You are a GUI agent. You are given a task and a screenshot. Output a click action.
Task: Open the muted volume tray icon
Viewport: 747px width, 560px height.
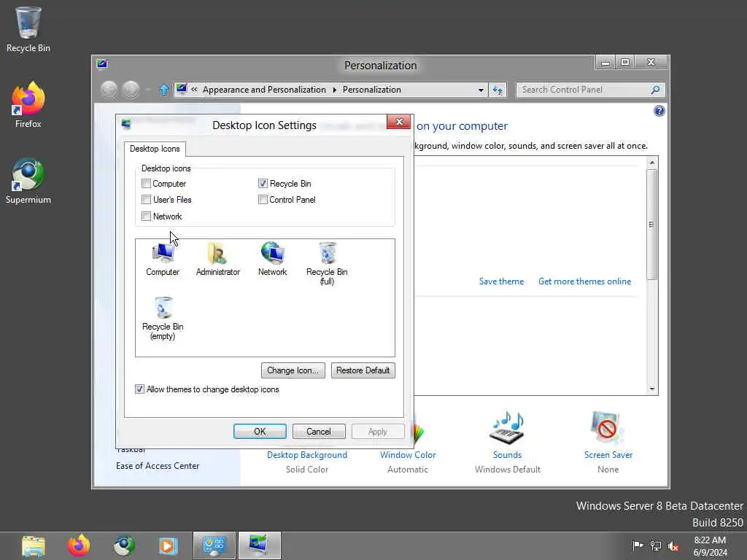pos(673,545)
